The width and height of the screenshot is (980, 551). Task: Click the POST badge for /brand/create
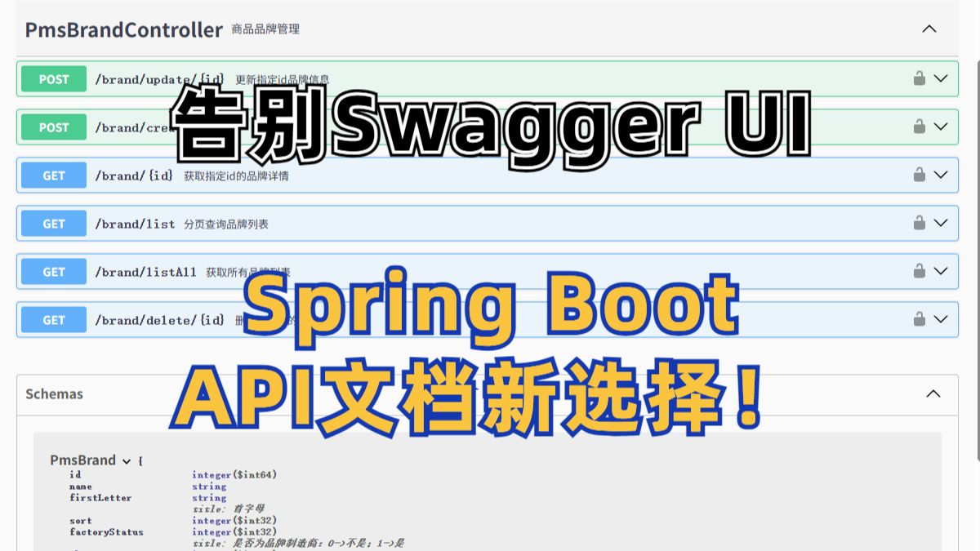click(x=54, y=127)
